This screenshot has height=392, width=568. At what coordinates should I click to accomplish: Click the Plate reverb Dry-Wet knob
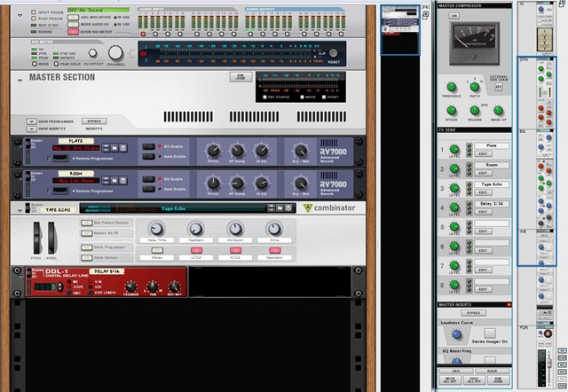pyautogui.click(x=300, y=150)
